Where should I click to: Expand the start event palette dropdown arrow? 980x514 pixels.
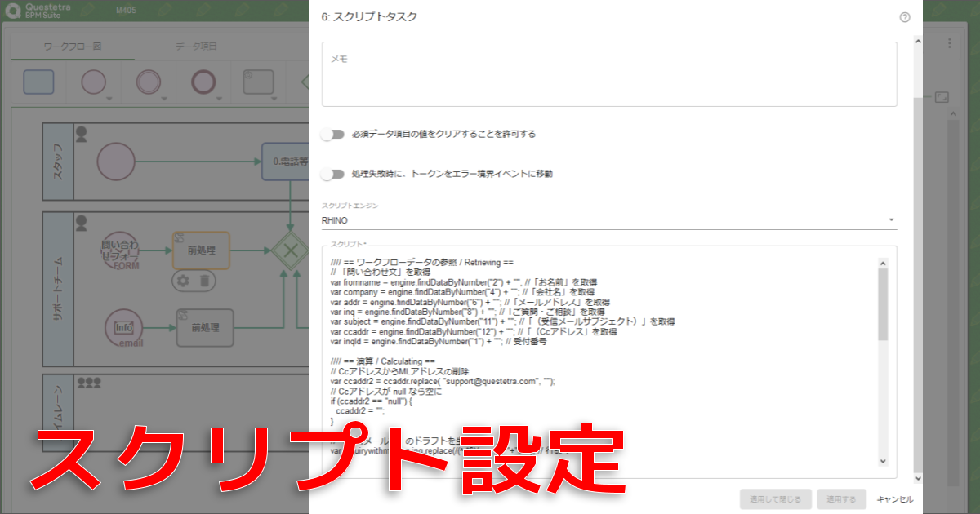[109, 99]
